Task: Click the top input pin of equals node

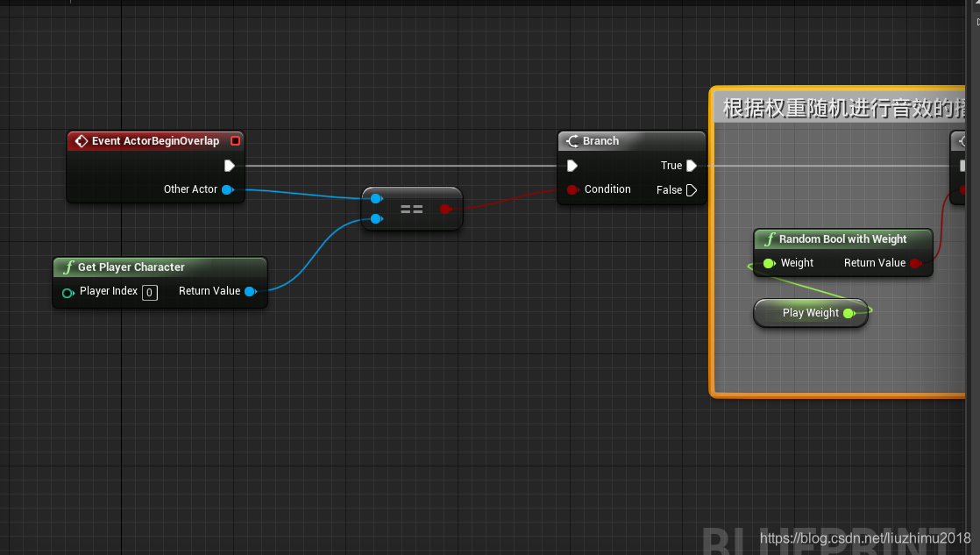Action: click(x=376, y=199)
